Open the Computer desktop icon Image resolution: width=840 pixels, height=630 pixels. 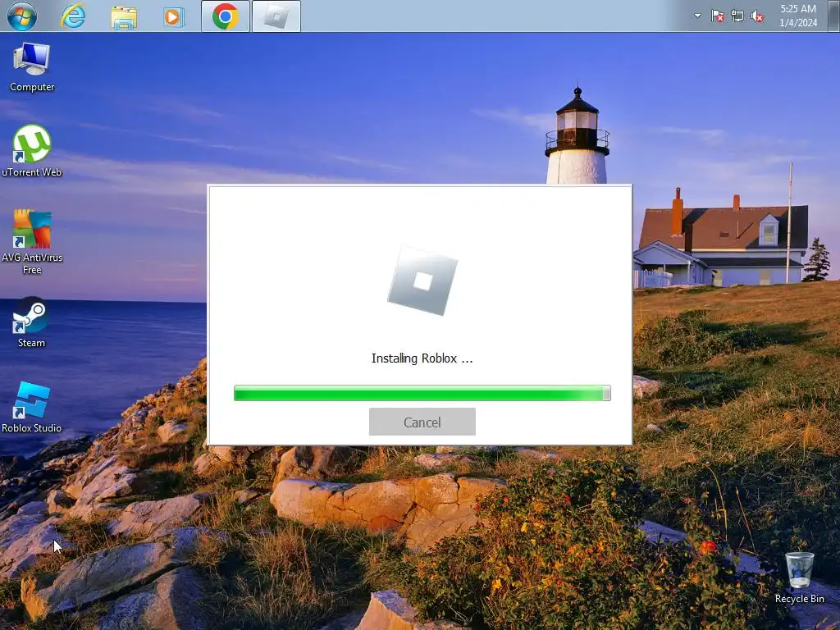tap(32, 67)
